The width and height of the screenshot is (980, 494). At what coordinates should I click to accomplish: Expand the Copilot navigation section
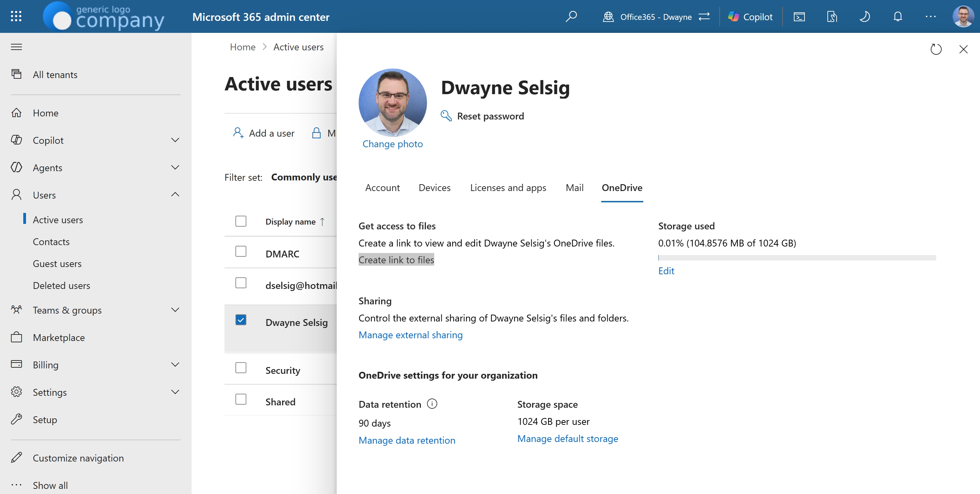coord(175,140)
